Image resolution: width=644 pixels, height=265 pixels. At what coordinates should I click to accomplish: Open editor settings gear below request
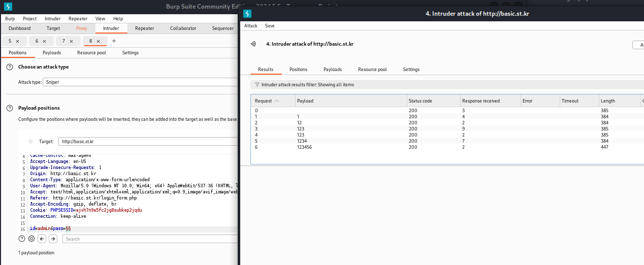(x=31, y=239)
